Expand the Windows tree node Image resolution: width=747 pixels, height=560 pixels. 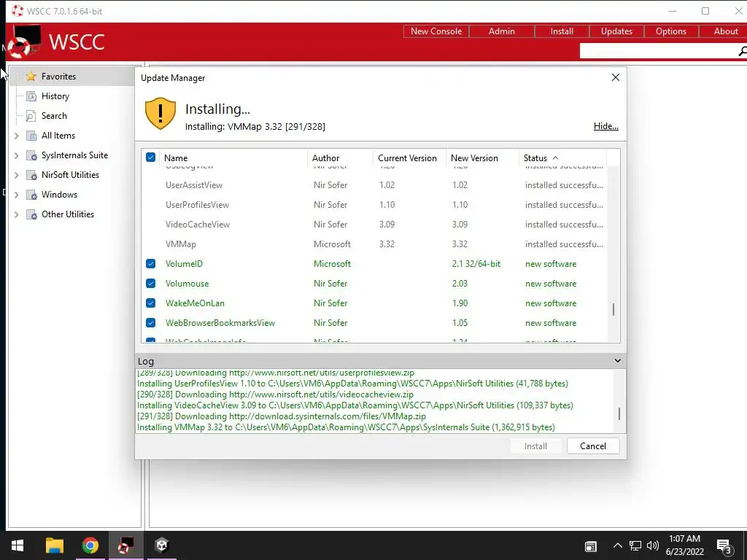coord(17,195)
